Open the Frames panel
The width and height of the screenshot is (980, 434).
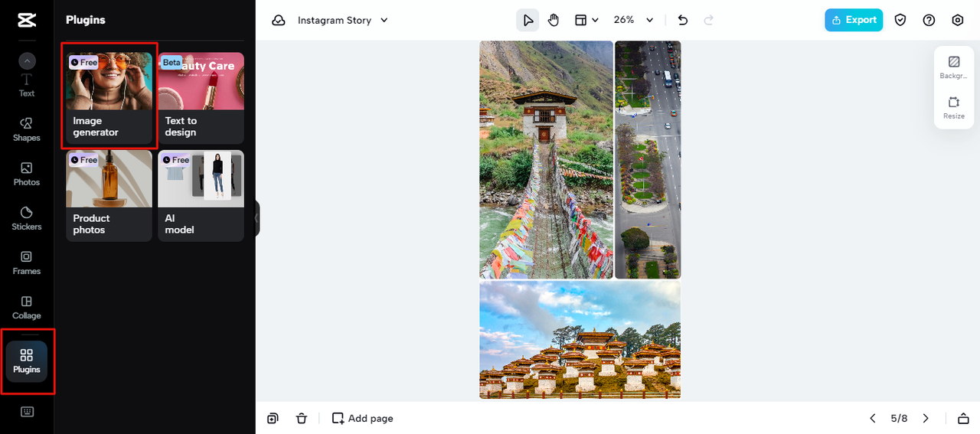(x=27, y=263)
